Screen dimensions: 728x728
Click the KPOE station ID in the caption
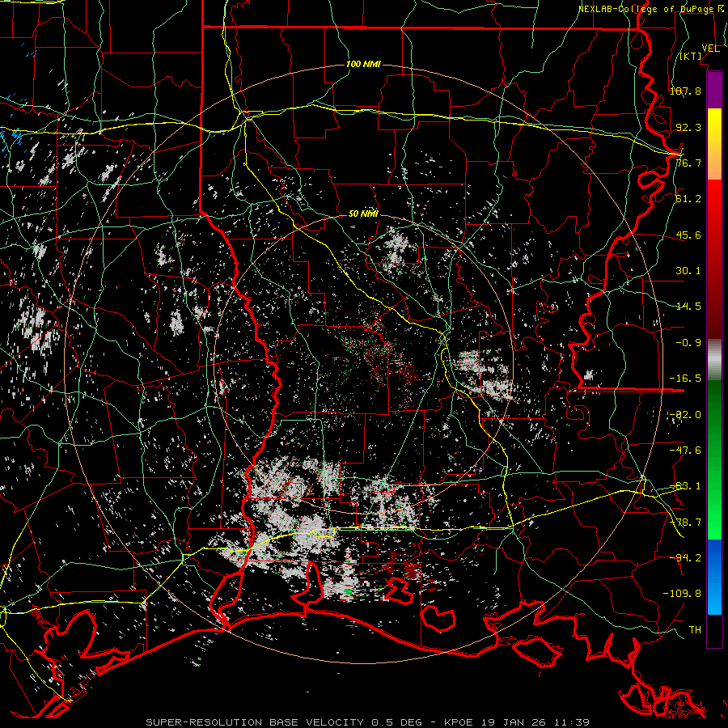pyautogui.click(x=459, y=722)
